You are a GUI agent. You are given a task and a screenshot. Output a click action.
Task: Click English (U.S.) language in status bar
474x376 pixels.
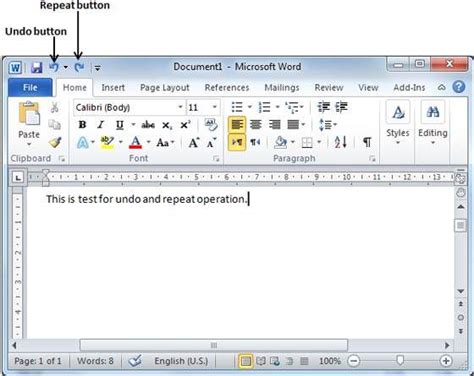pyautogui.click(x=181, y=361)
